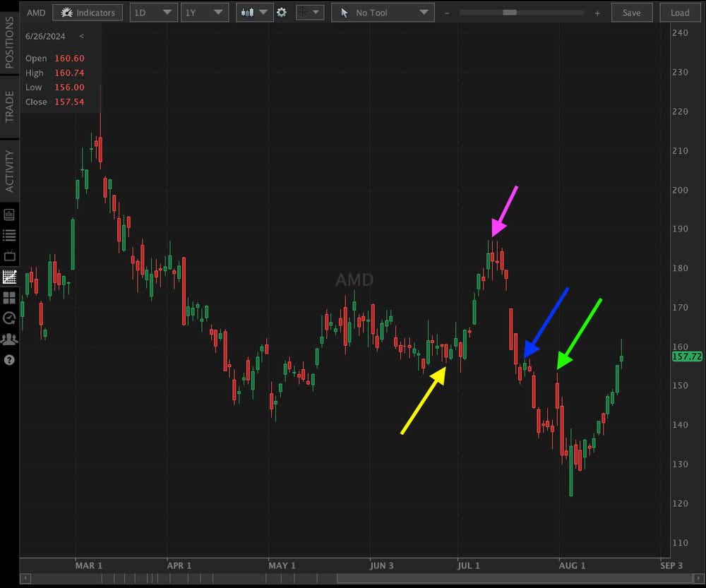Click the minus zoom-out button
The height and width of the screenshot is (588, 706).
[447, 13]
